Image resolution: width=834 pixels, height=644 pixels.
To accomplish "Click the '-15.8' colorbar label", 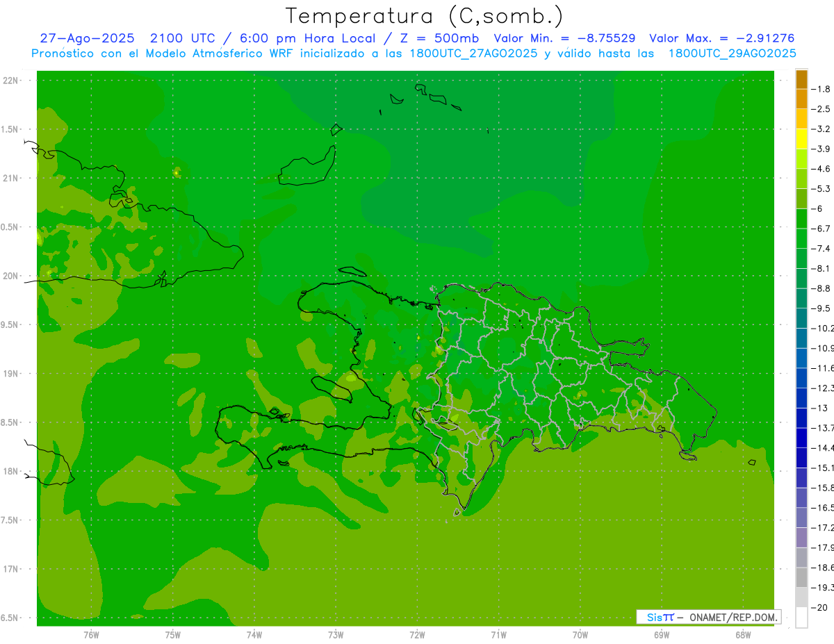I will click(824, 488).
